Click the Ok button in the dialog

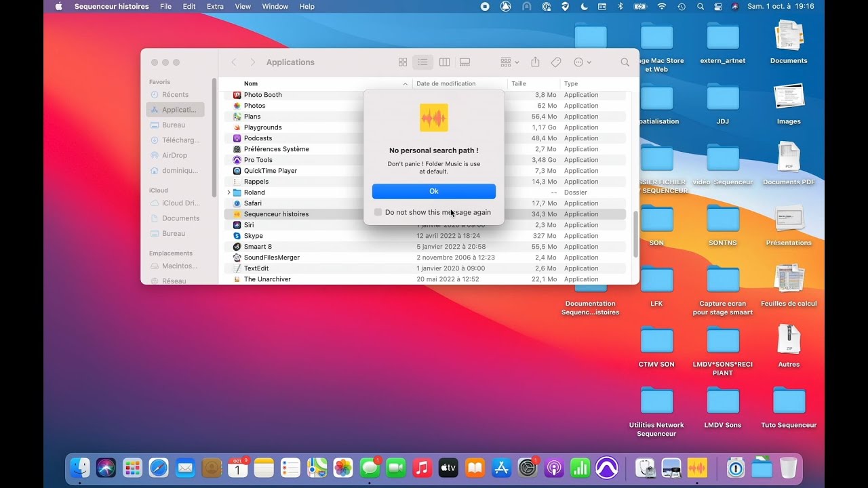pyautogui.click(x=433, y=191)
